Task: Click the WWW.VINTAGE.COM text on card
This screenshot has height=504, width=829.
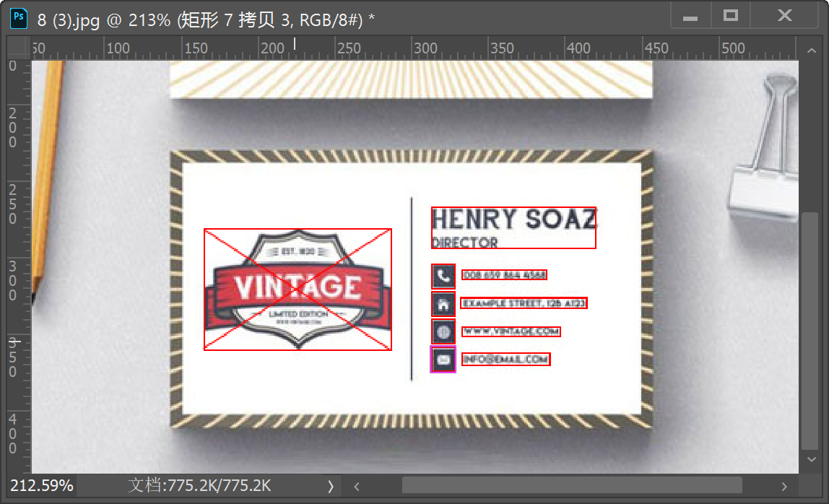Action: click(x=511, y=331)
